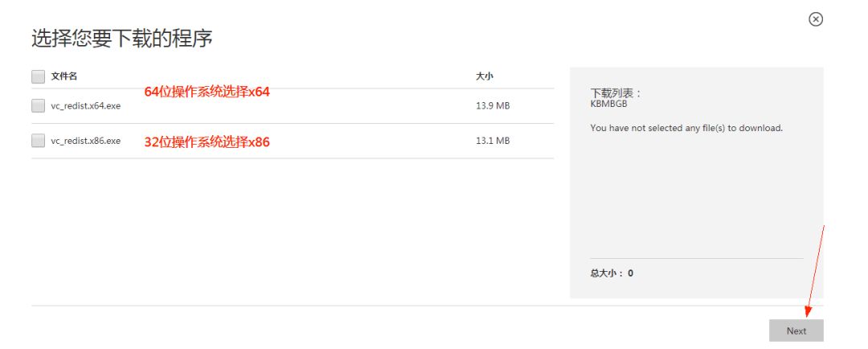Close the download selection dialog

click(815, 18)
